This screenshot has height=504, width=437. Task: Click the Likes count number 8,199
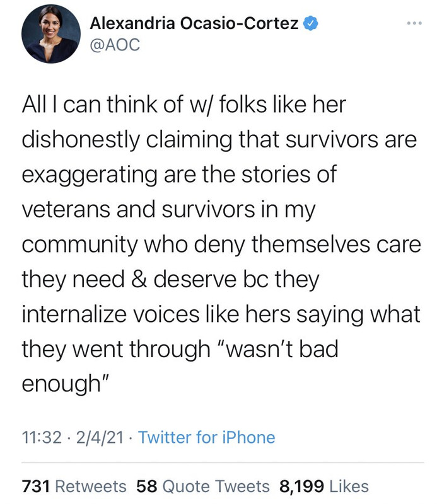click(x=301, y=486)
